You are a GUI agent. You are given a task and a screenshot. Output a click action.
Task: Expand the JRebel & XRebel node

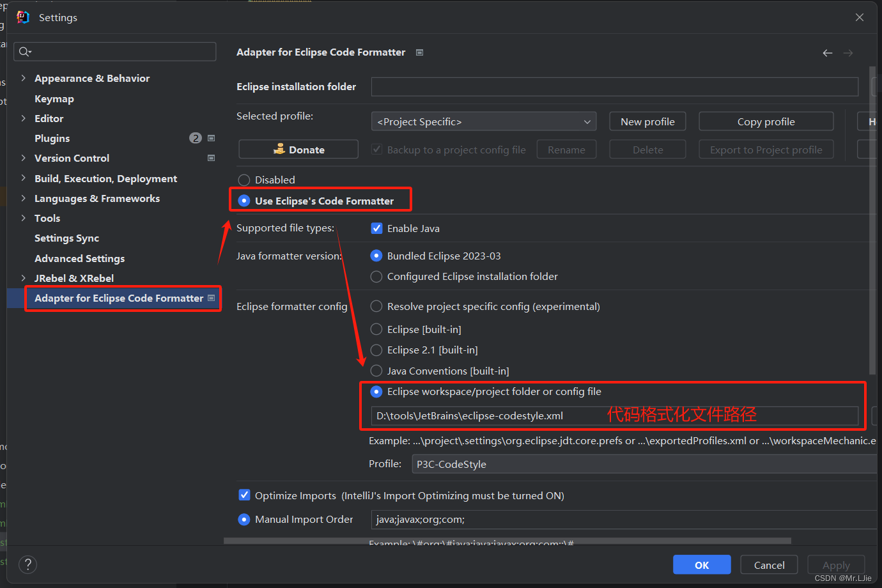[x=23, y=278]
